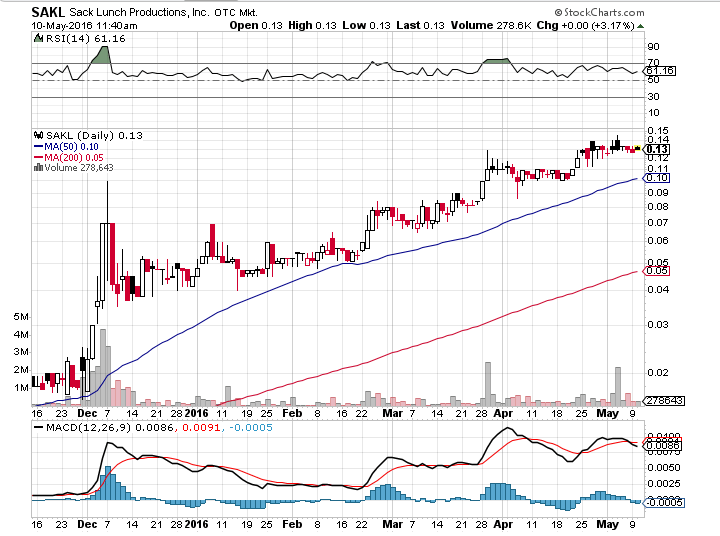Click the Sack Lunch Productions, Inc. company name

[x=139, y=12]
